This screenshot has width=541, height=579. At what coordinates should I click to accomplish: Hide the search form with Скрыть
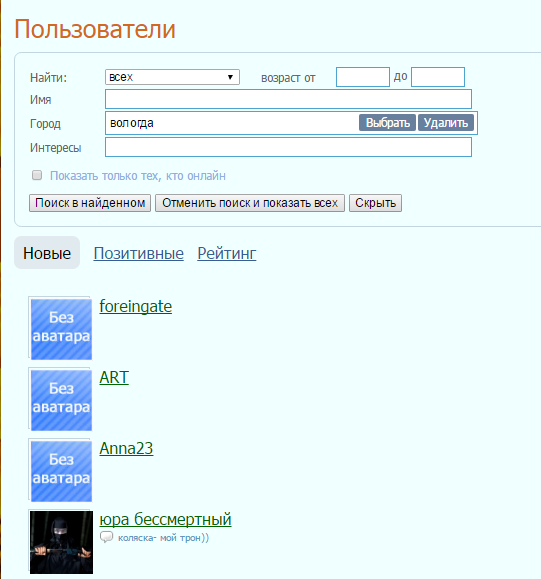[376, 203]
